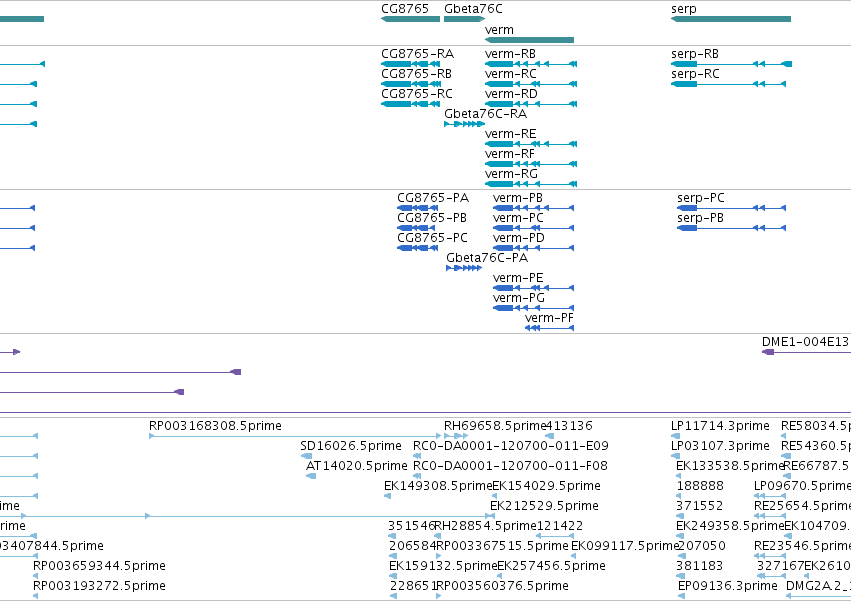Choose EST label EK099117.5prime
The width and height of the screenshot is (851, 601).
click(625, 546)
